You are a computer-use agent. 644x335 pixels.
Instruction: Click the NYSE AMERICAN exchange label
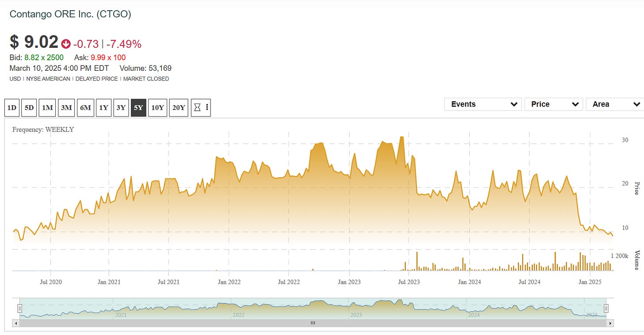pos(48,79)
